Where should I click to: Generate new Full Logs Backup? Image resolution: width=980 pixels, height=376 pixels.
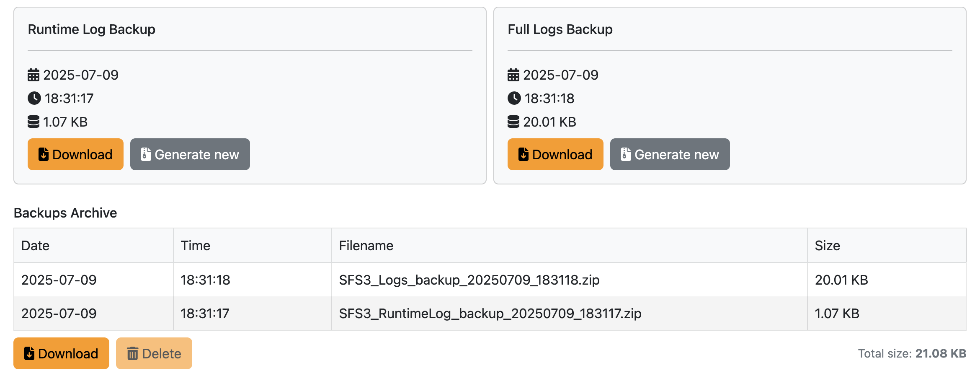pyautogui.click(x=670, y=155)
